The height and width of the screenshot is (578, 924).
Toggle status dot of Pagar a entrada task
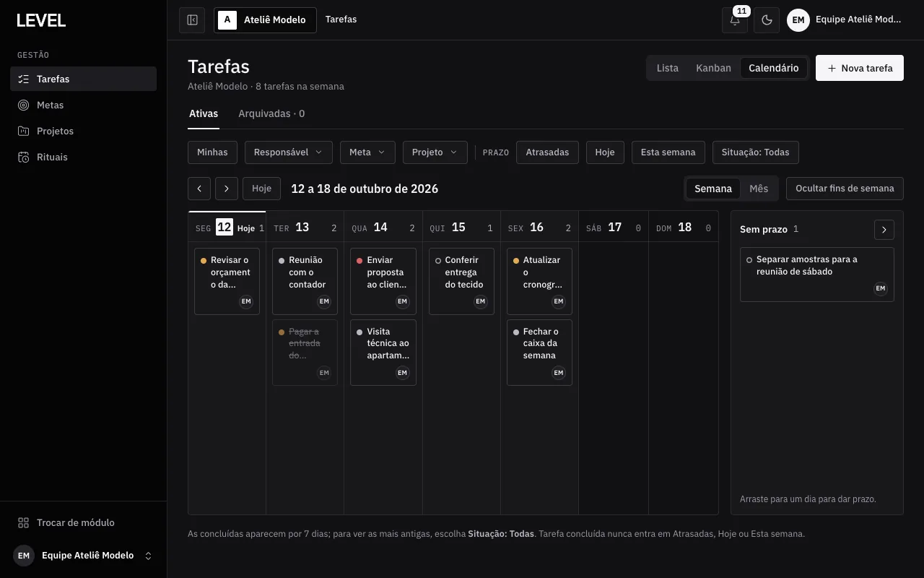(x=282, y=332)
